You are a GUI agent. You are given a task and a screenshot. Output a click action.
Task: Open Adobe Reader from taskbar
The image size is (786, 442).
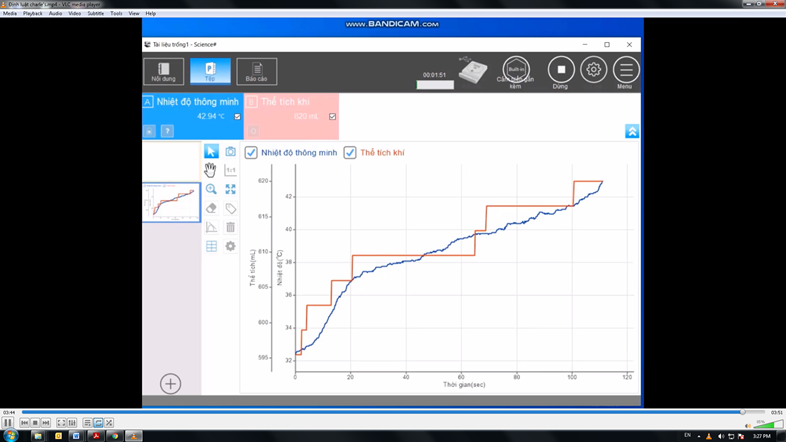coord(96,436)
